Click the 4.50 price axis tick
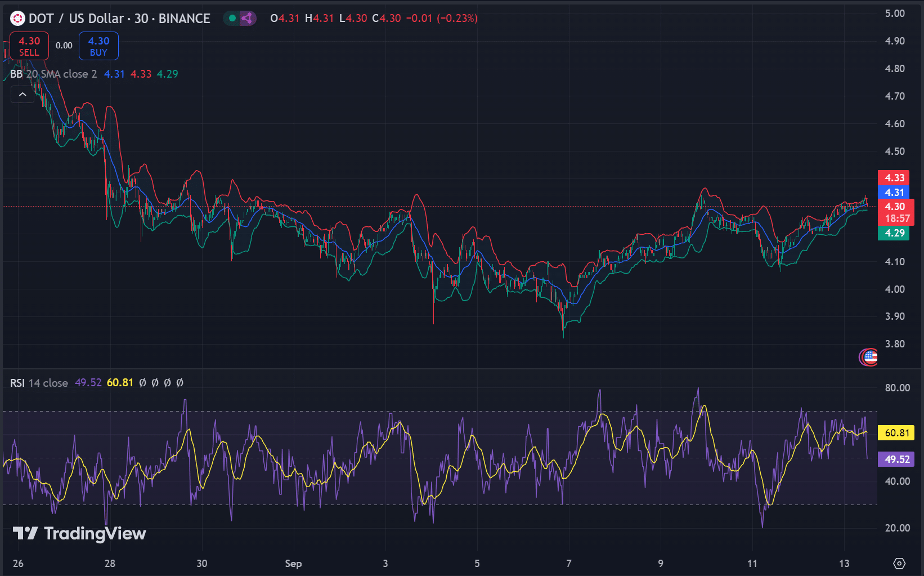This screenshot has height=576, width=924. (x=895, y=151)
